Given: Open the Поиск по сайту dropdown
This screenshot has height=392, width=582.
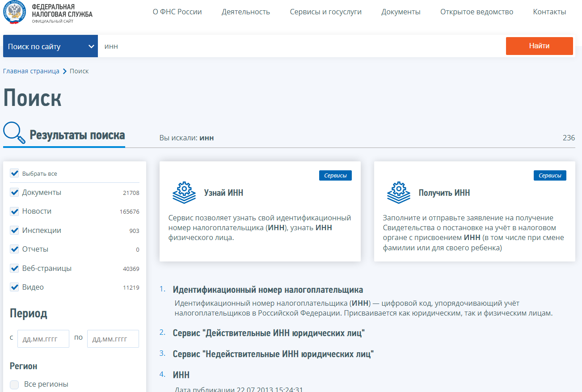Looking at the screenshot, I should pos(51,46).
